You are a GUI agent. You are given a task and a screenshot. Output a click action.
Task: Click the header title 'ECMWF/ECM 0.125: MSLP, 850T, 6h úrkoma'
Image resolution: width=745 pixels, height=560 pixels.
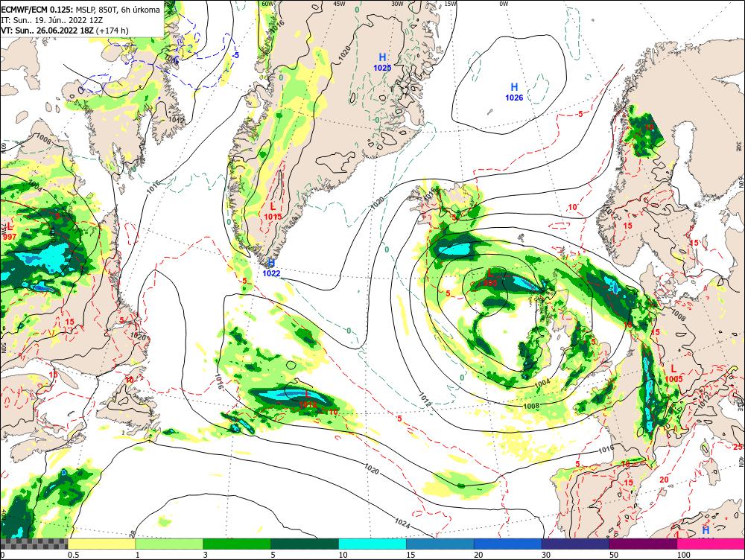[x=80, y=10]
